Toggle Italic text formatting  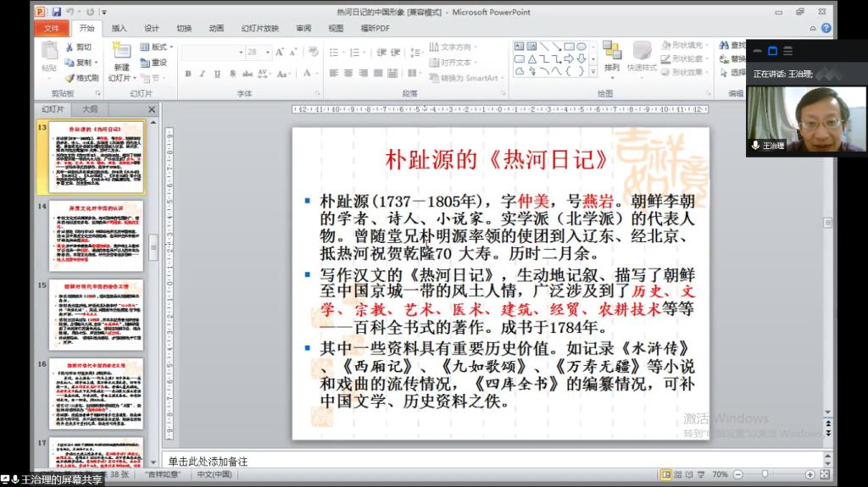pyautogui.click(x=203, y=74)
